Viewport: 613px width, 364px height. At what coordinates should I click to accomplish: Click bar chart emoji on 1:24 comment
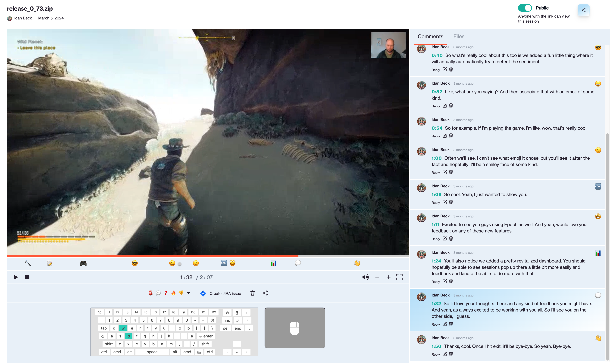click(x=598, y=253)
